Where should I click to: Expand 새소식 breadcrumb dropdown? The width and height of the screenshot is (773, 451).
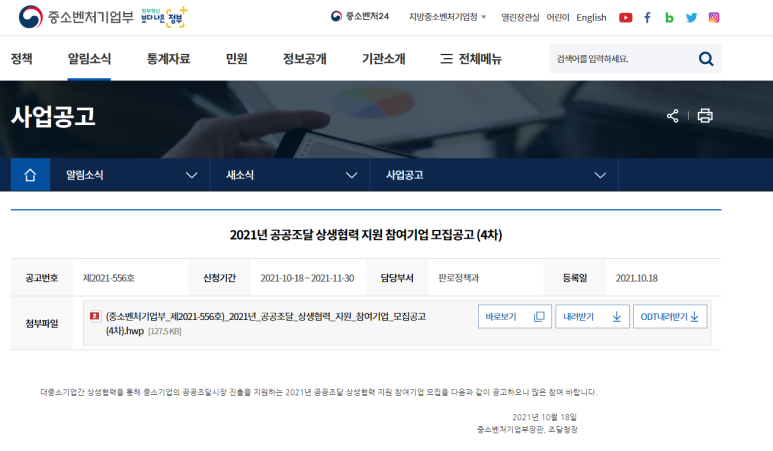click(290, 175)
